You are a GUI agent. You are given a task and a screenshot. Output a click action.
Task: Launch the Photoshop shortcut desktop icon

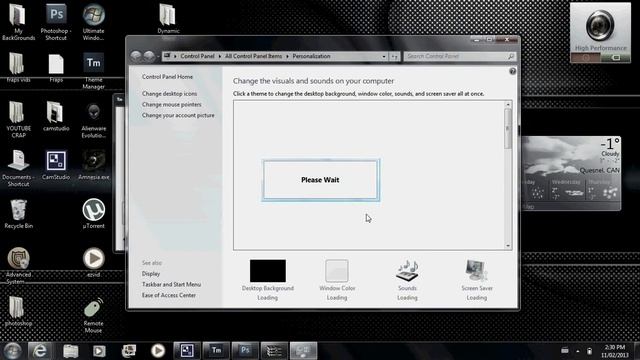click(56, 22)
